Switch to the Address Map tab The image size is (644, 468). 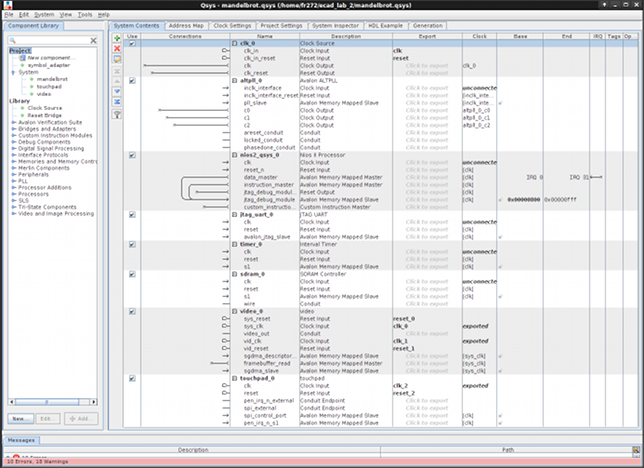coord(187,25)
